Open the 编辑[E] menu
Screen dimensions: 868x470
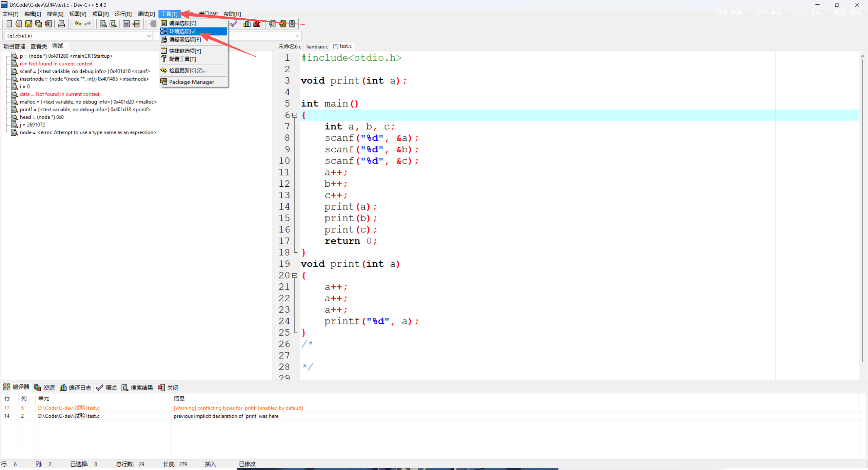33,14
